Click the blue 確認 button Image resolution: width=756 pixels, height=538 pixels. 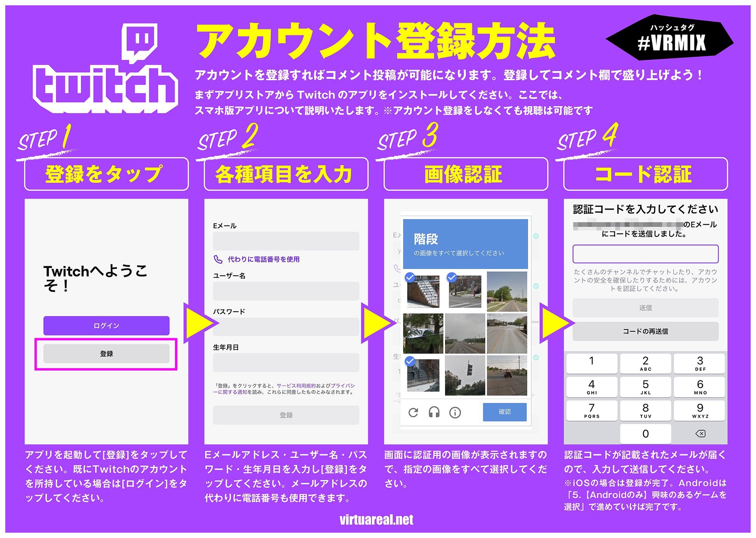pos(504,412)
